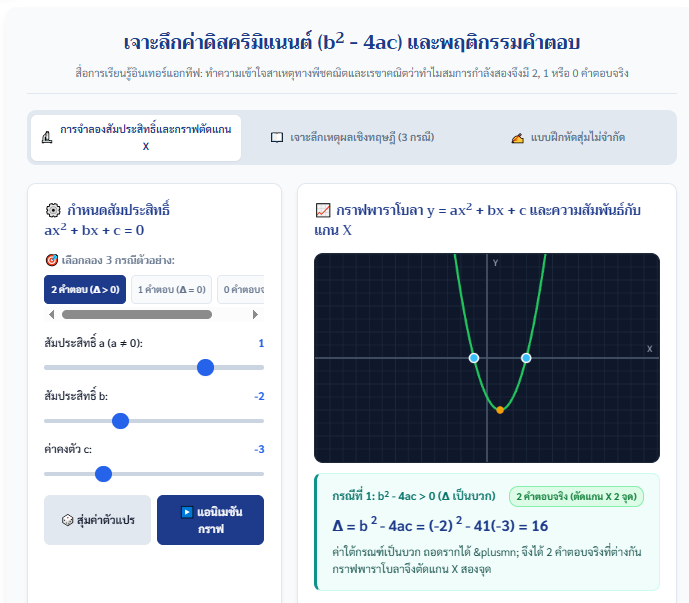This screenshot has height=603, width=689.
Task: Click the right arrow of preset scrollbar
Action: 255,315
